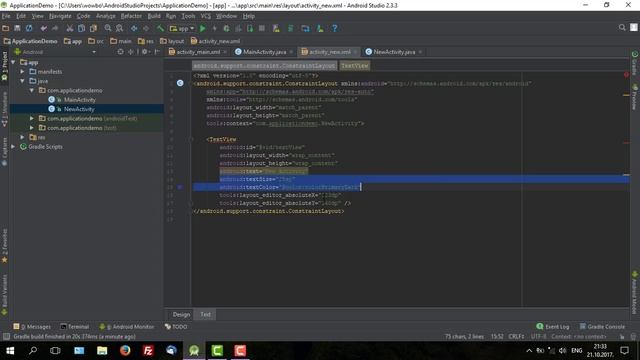
Task: Click the layout breadcrumb in navigation bar
Action: pyautogui.click(x=172, y=41)
